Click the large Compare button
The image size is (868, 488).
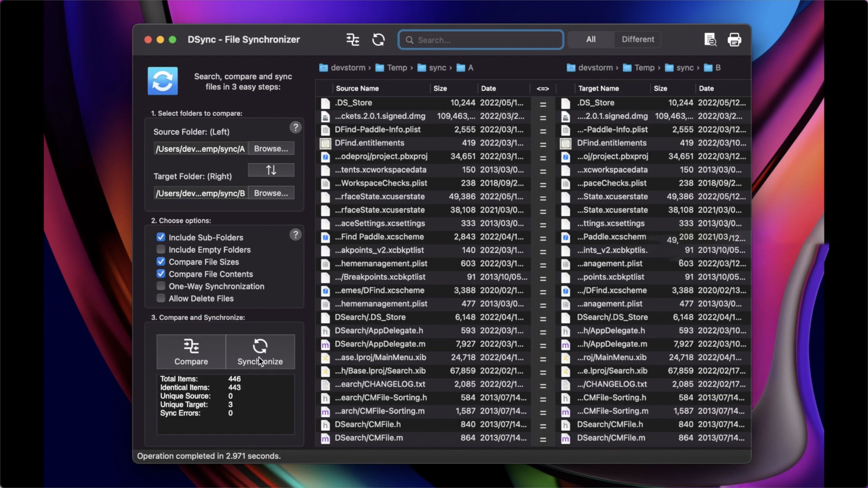pos(191,352)
